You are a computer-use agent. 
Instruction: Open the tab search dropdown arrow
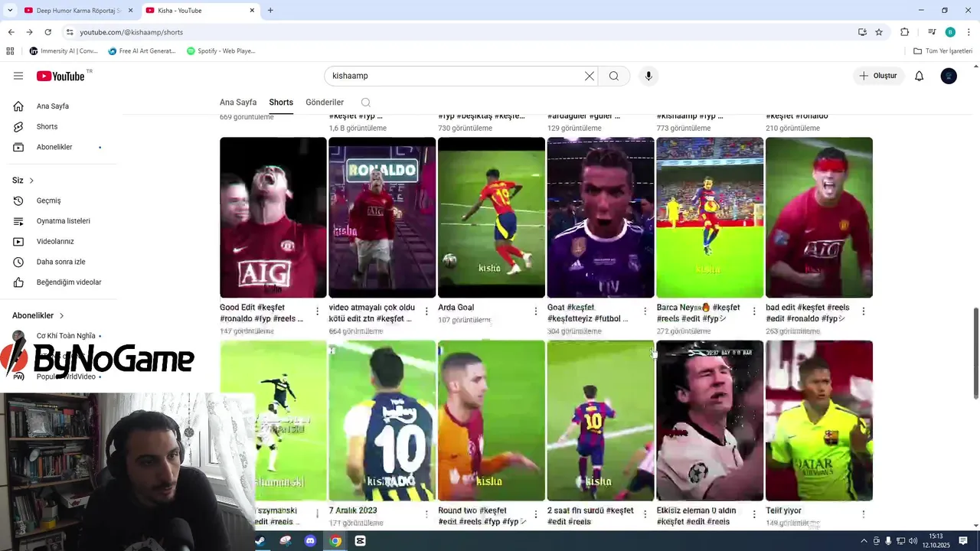[9, 11]
